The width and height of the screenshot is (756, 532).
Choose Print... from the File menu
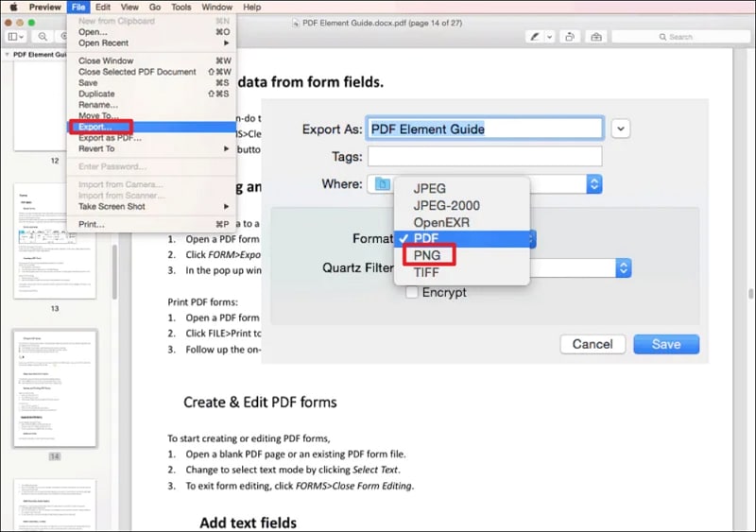point(151,224)
